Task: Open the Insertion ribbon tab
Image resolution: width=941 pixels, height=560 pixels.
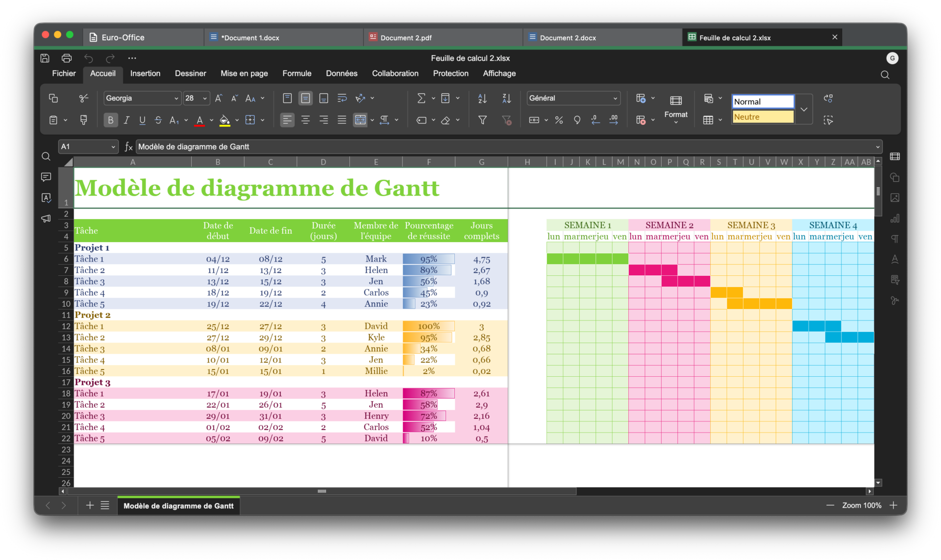Action: coord(145,73)
